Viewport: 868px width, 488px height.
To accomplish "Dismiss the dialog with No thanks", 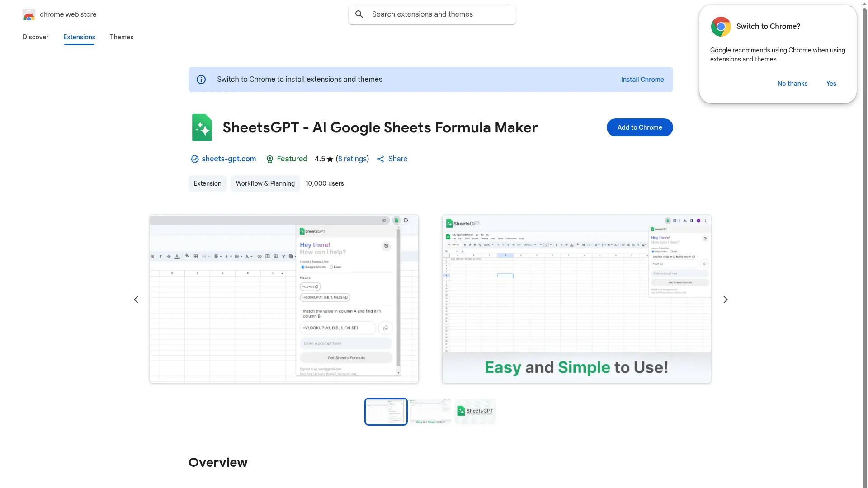I will 792,84.
